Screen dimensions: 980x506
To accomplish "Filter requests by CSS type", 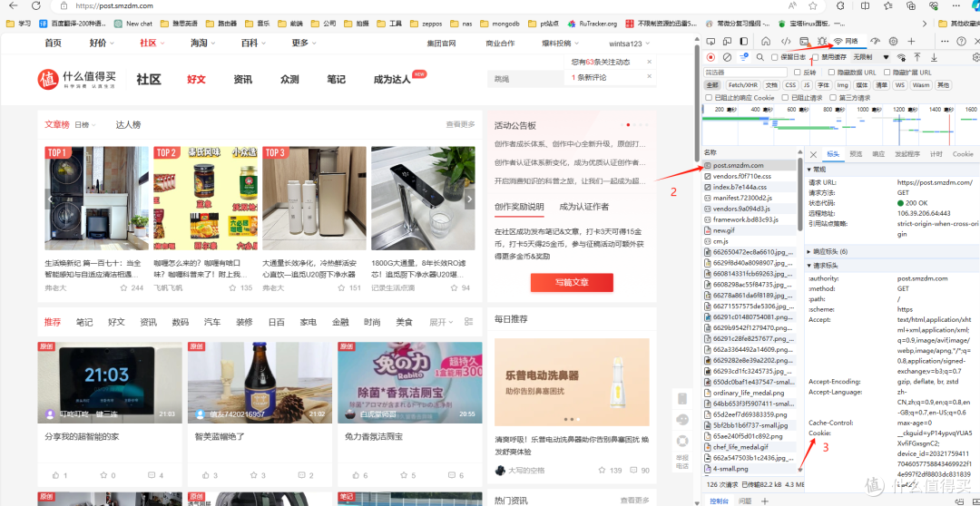I will [790, 85].
